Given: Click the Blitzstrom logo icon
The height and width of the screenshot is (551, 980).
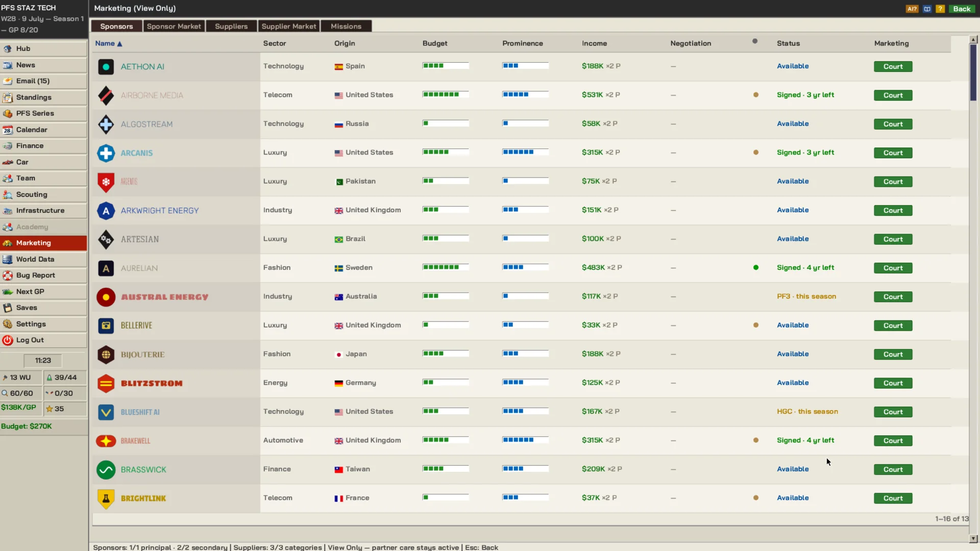Looking at the screenshot, I should 106,383.
